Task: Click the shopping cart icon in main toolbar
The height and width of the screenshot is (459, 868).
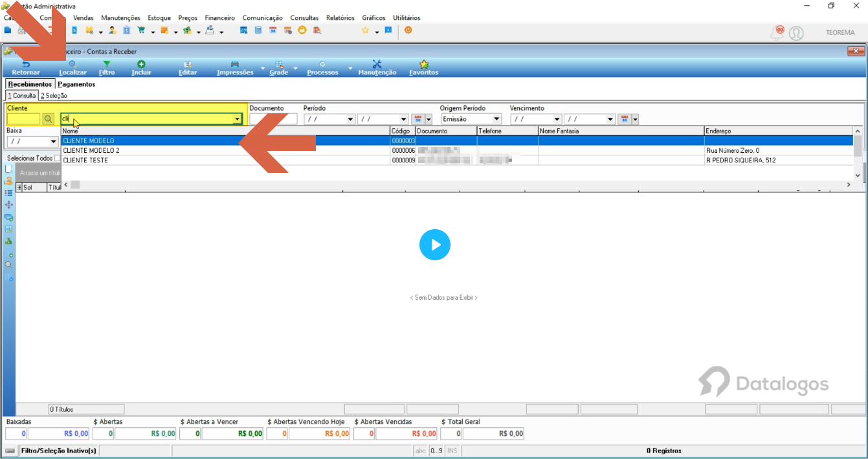Action: tap(141, 30)
